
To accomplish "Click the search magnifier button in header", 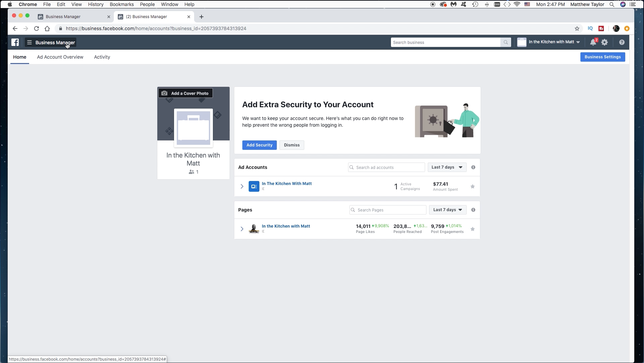I will coord(506,43).
